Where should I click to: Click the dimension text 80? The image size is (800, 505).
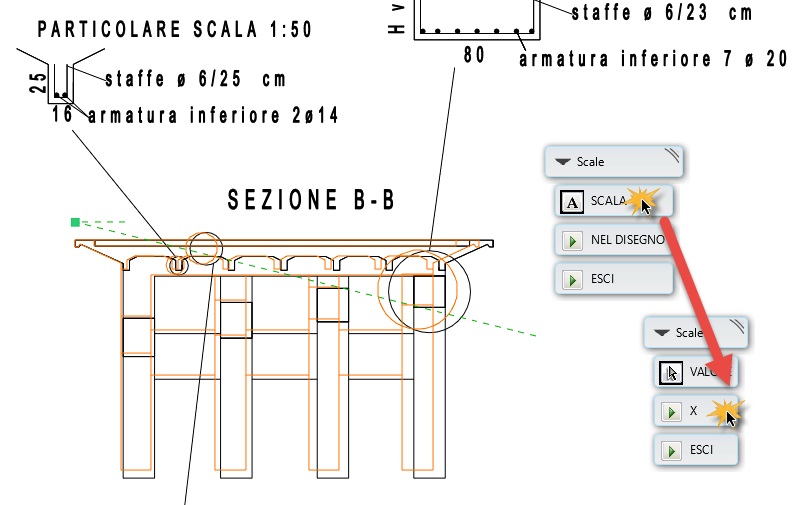474,55
